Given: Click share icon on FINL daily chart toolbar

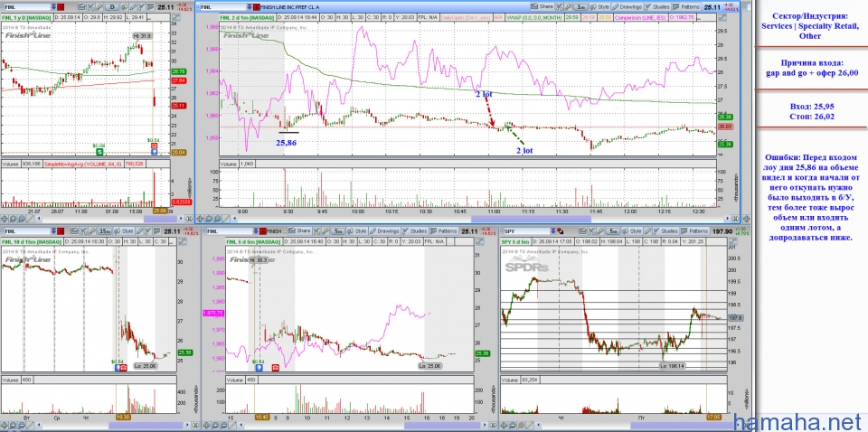Looking at the screenshot, I should point(81,6).
